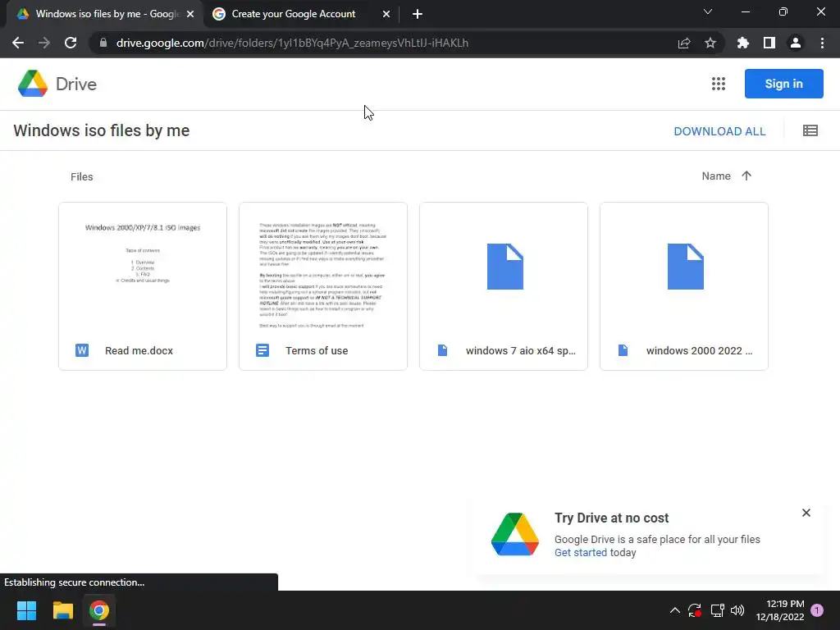
Task: Open Chrome side panel
Action: (x=769, y=43)
